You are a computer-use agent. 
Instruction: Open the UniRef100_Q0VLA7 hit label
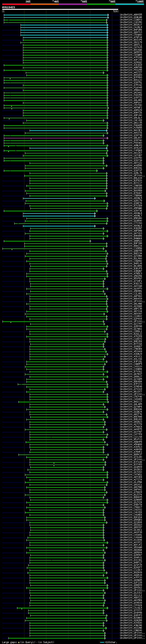(x=131, y=148)
